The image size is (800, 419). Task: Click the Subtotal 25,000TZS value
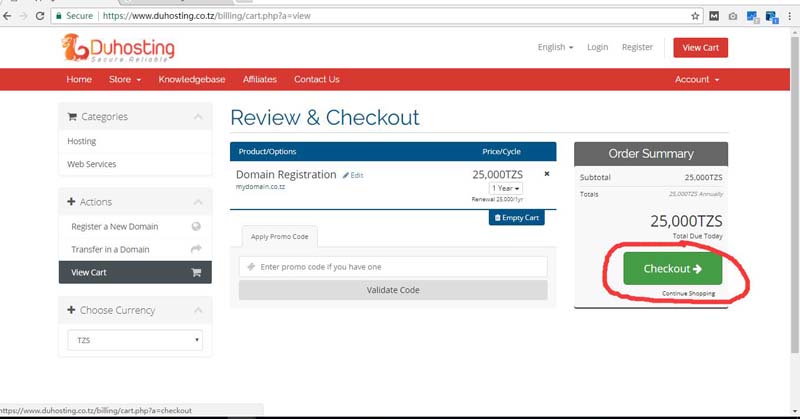coord(703,178)
